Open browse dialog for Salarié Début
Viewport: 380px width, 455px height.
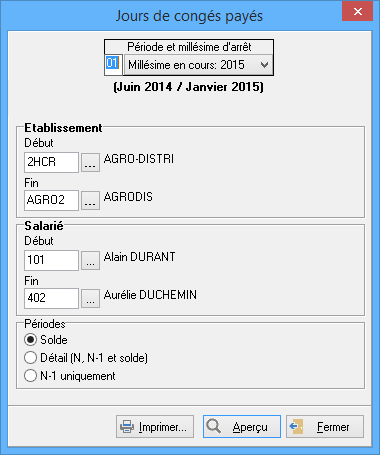click(x=90, y=260)
